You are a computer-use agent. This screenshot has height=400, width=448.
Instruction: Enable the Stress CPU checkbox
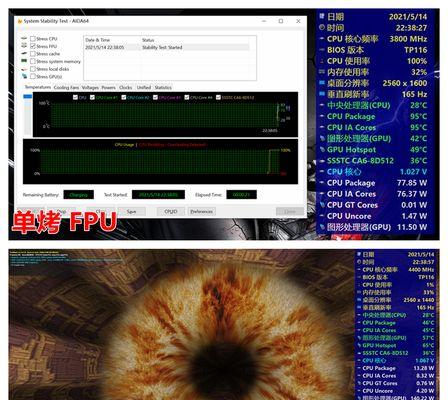click(x=33, y=39)
